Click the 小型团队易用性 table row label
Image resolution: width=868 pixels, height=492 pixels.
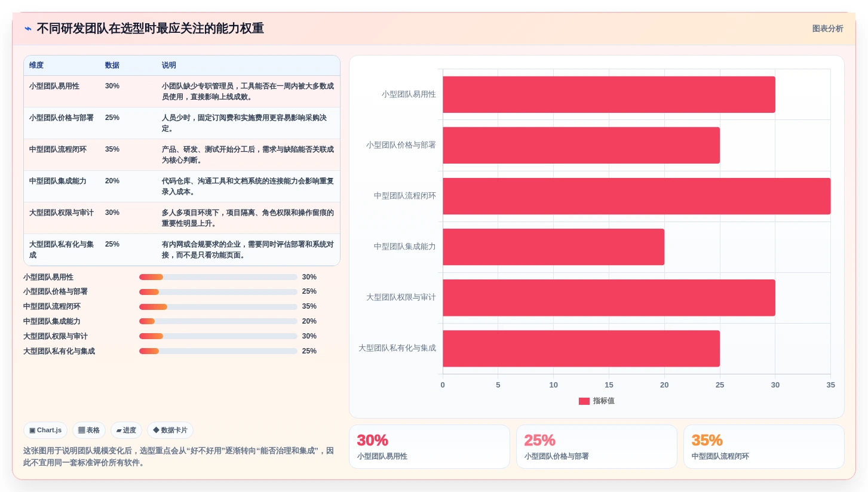tap(54, 86)
